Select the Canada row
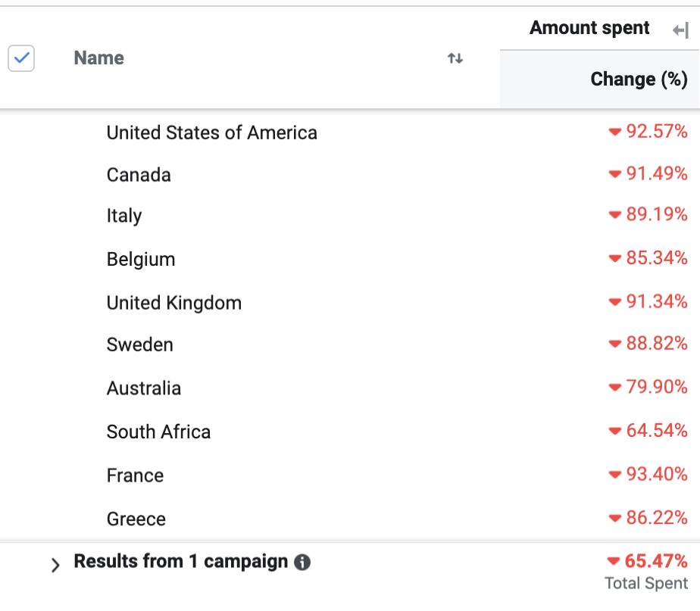 [x=139, y=175]
